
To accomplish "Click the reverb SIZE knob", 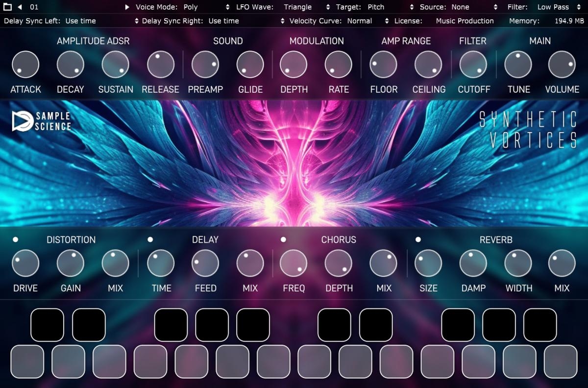I will tap(428, 263).
